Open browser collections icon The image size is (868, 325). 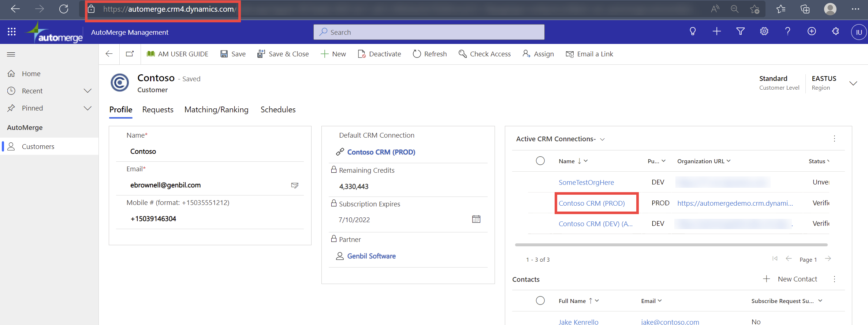[805, 9]
